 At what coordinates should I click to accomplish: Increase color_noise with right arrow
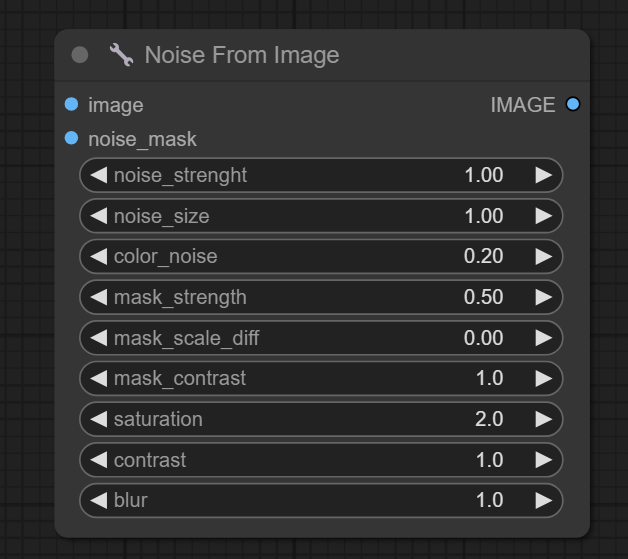pos(544,257)
